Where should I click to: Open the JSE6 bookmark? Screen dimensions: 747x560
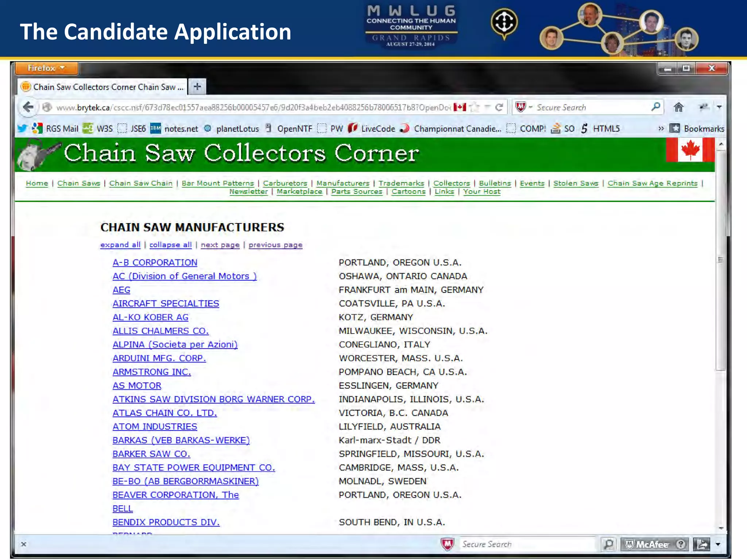(132, 128)
